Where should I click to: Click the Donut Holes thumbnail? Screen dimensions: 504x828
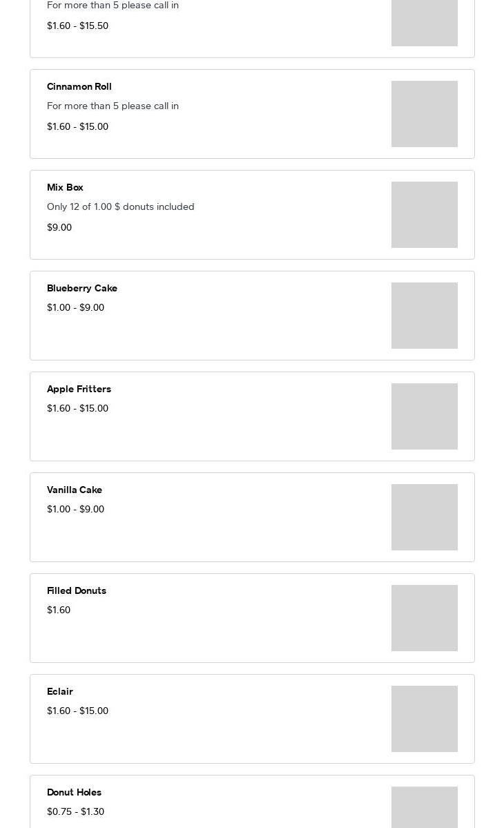[424, 808]
